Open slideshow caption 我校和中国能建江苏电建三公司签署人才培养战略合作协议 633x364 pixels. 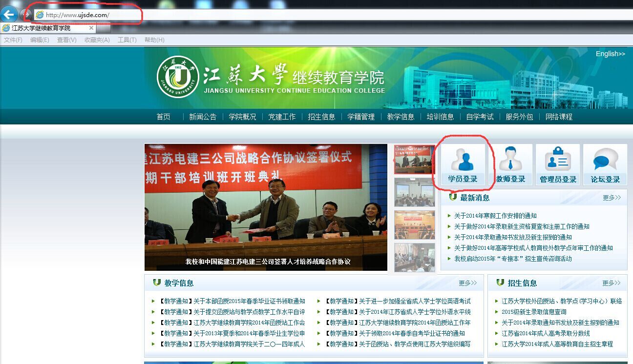pos(268,262)
